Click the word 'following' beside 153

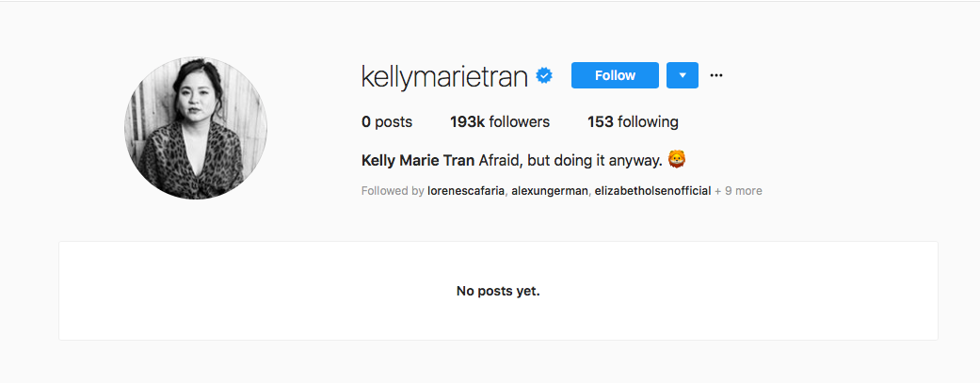pos(648,122)
